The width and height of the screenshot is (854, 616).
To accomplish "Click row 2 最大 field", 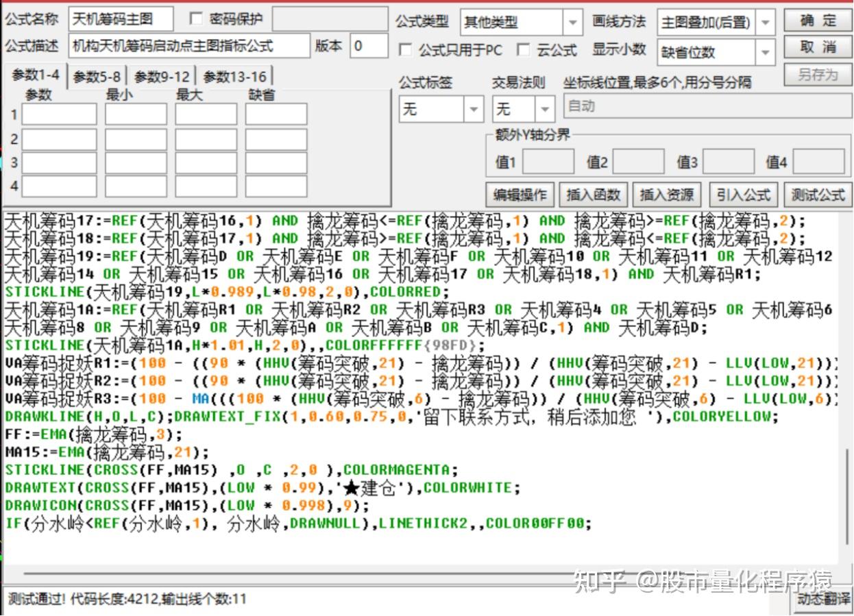I will (x=206, y=139).
